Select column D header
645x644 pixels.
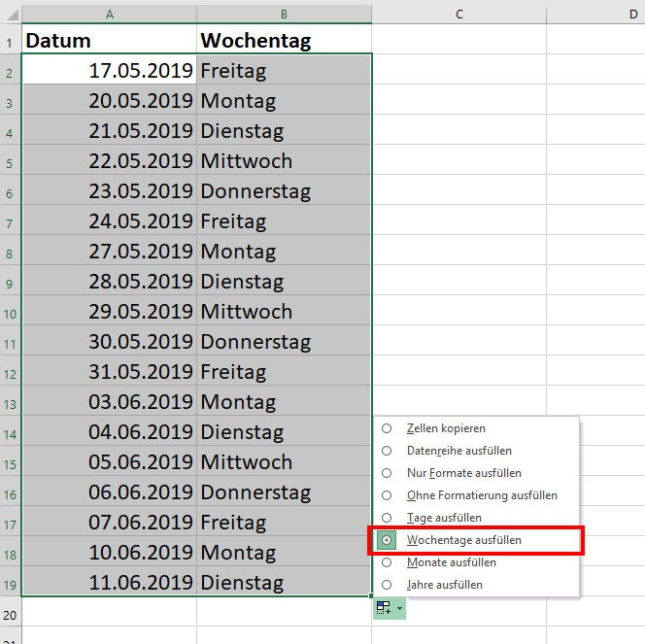(595, 15)
